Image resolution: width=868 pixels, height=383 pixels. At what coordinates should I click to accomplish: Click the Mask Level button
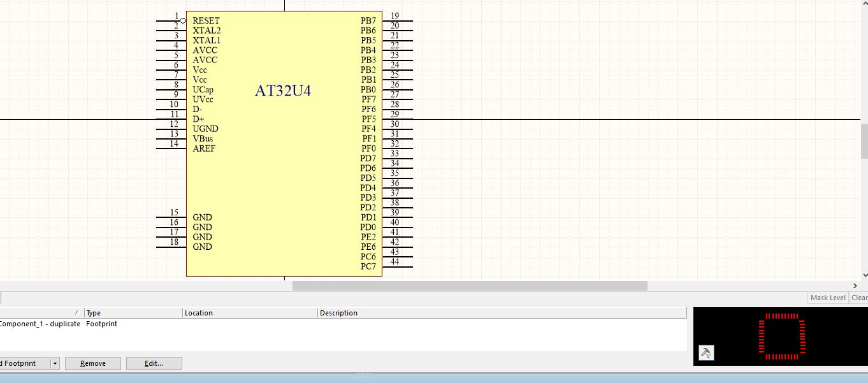(828, 298)
